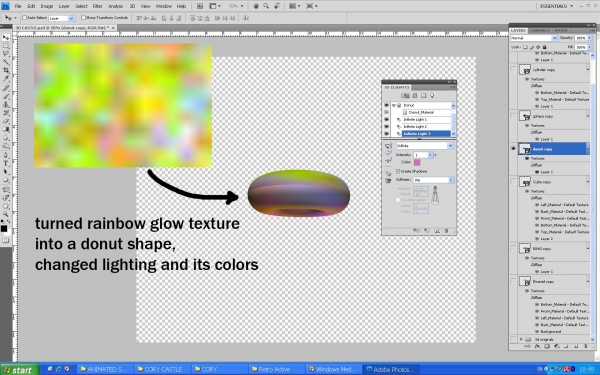Open the blend mode Normal dropdown
The height and width of the screenshot is (375, 600).
pyautogui.click(x=534, y=38)
